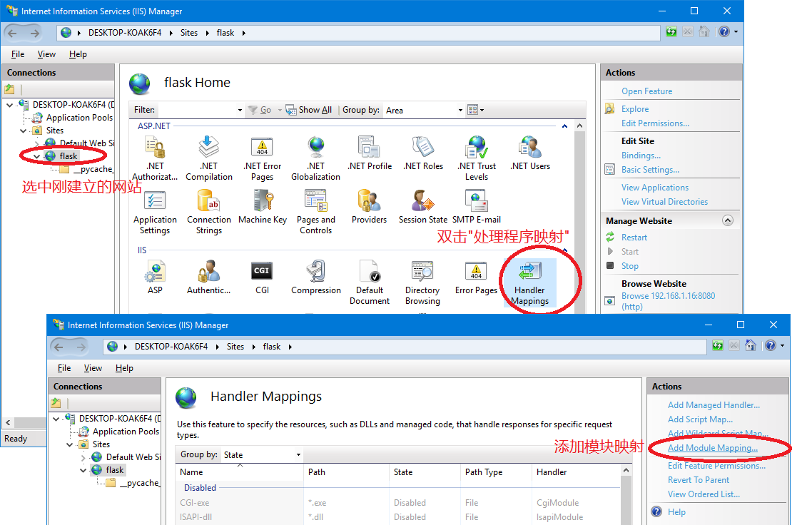Click Add Script Map link

(x=700, y=419)
